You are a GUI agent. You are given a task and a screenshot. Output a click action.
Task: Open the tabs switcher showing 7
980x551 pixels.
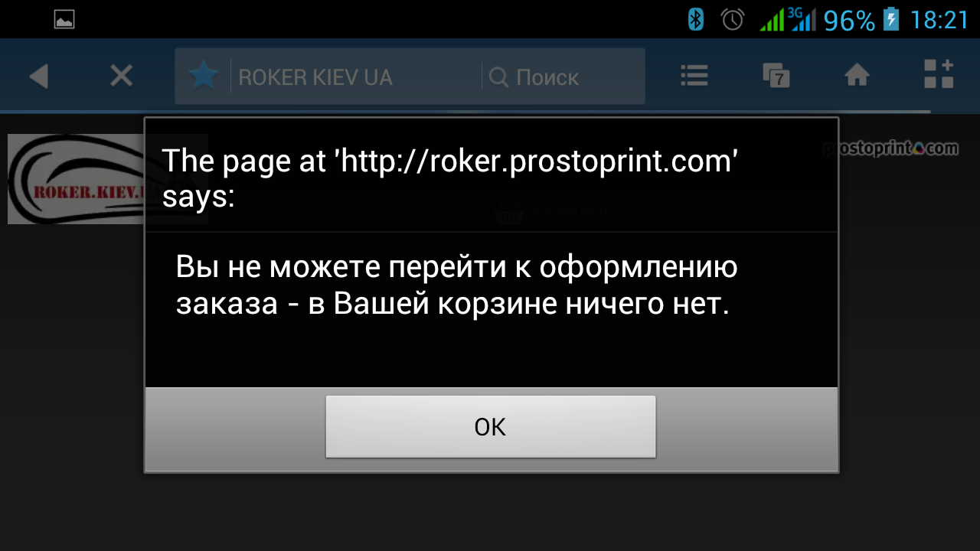coord(776,75)
